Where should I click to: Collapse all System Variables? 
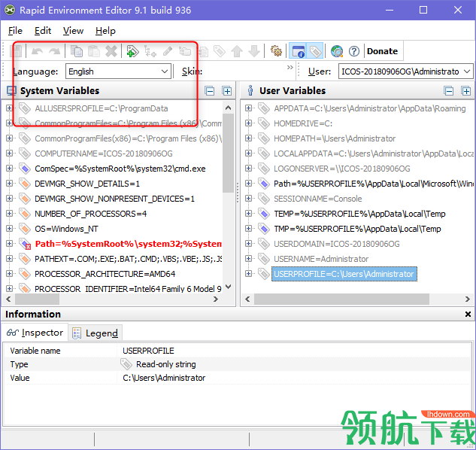pos(210,91)
